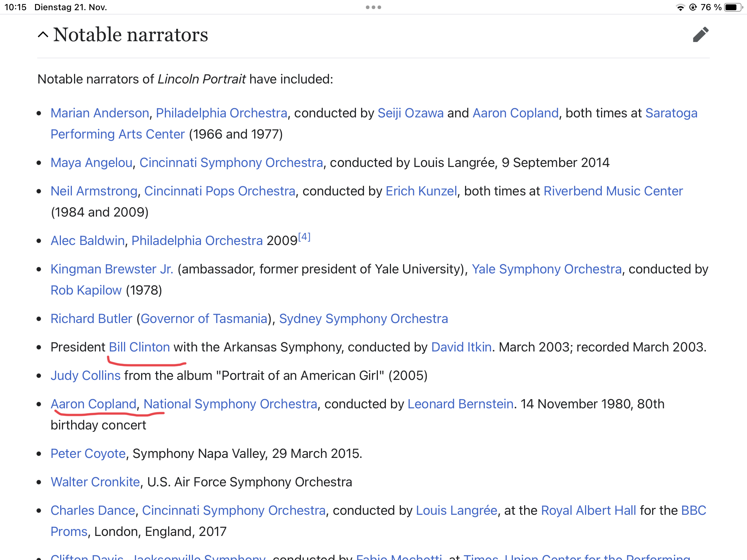Viewport: 747px width, 560px height.
Task: Open the Walter Cronkite link
Action: click(x=95, y=482)
